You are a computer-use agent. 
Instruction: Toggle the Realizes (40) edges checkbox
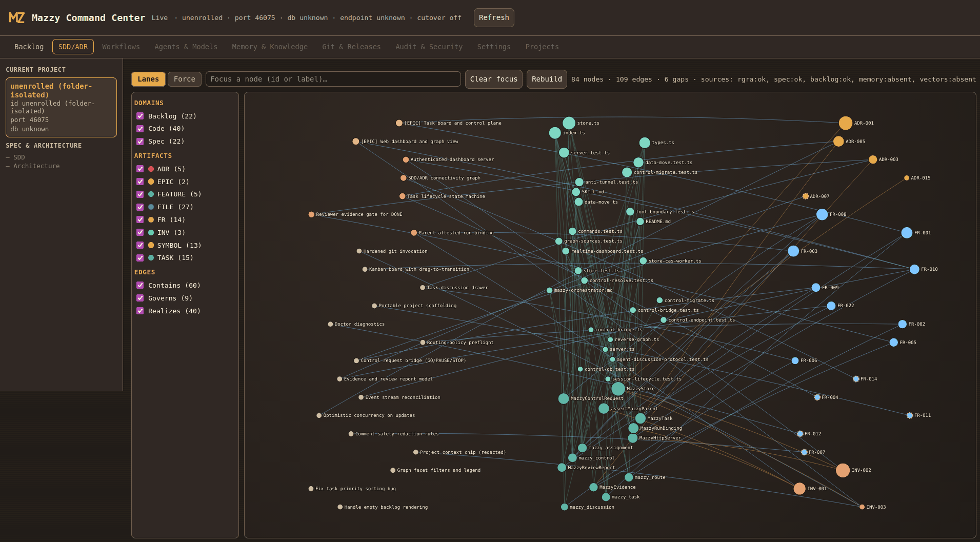pos(140,311)
